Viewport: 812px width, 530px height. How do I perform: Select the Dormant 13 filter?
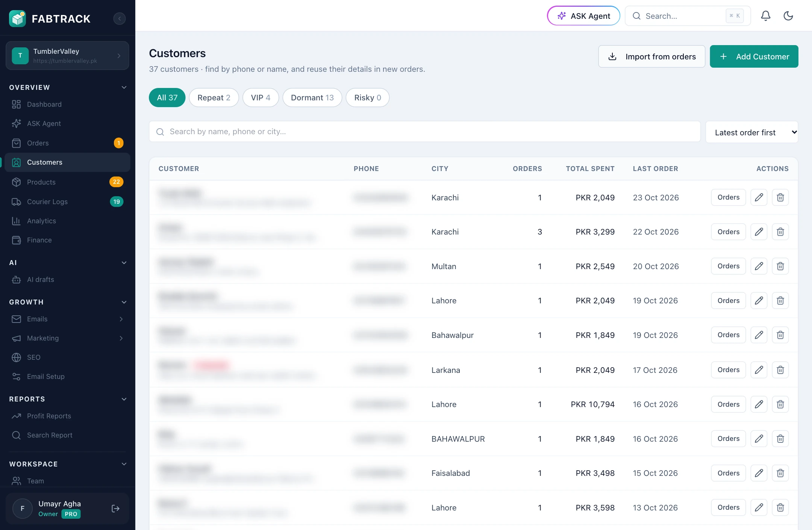[312, 98]
